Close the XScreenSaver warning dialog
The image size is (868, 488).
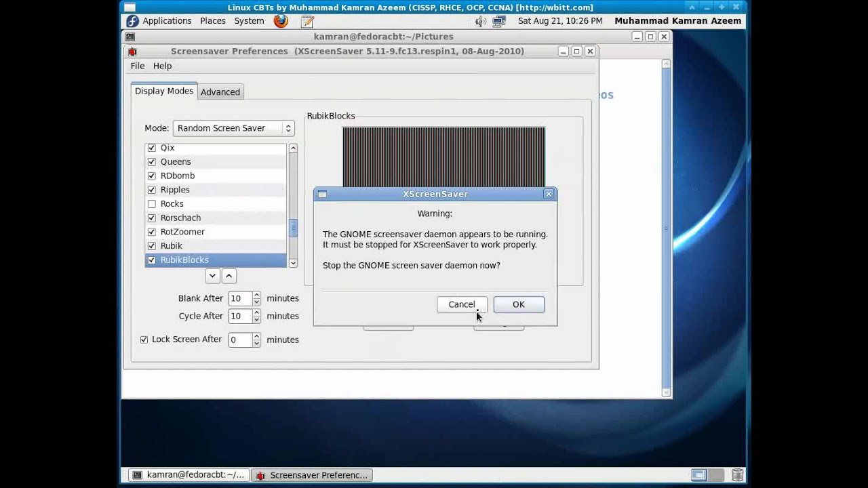point(549,195)
